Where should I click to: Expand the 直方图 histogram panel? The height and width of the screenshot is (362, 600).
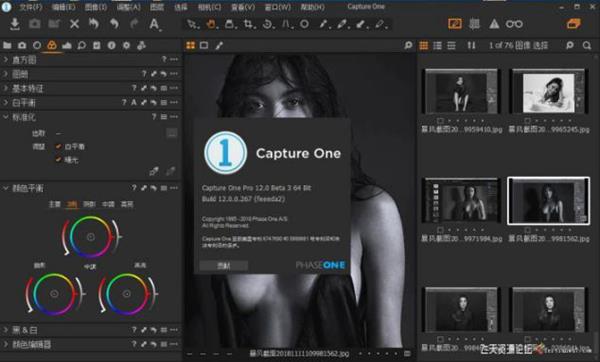[6, 59]
